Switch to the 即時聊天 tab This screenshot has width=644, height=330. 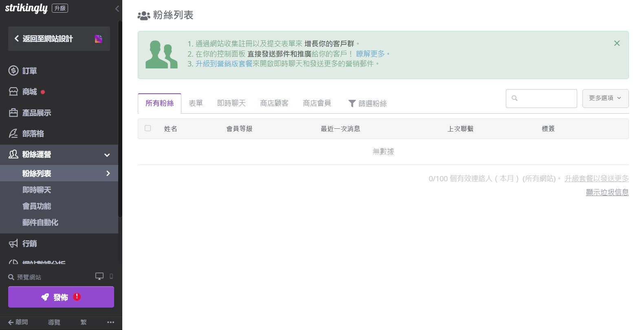coord(232,103)
